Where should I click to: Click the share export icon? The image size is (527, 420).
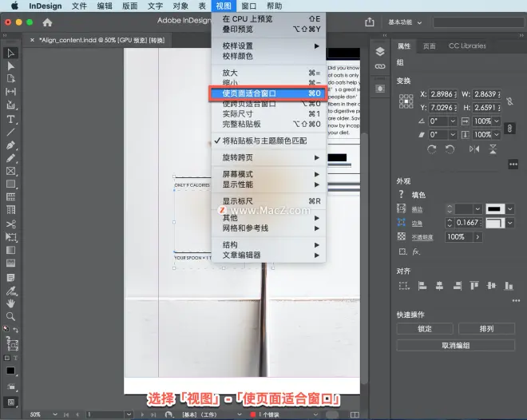(x=370, y=22)
